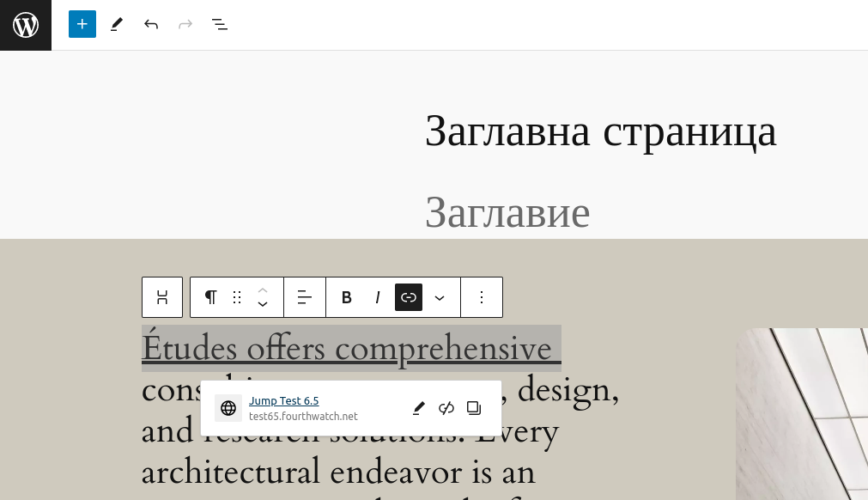Click the block drag handle dots
This screenshot has height=500, width=868.
tap(237, 297)
